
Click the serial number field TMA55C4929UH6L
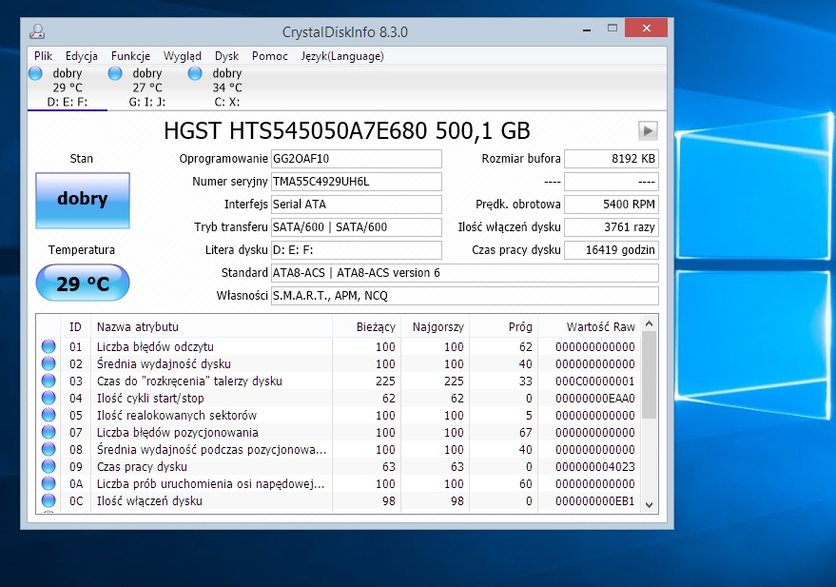point(356,181)
